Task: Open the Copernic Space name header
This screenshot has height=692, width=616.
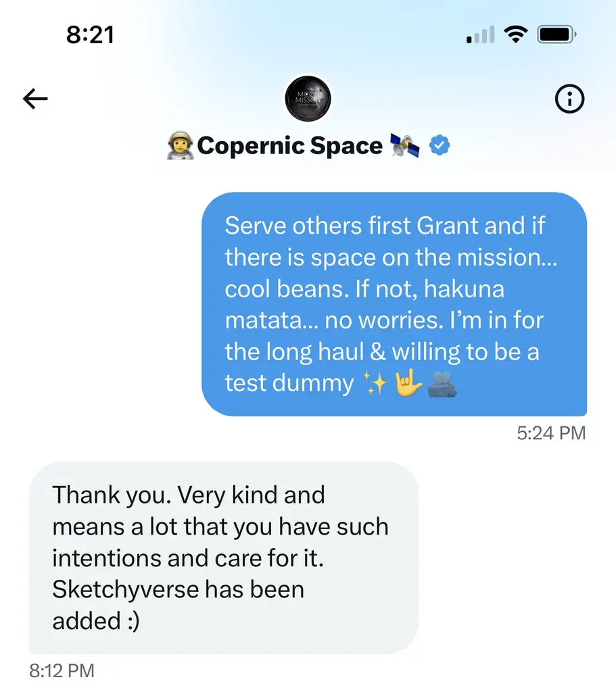Action: pos(289,146)
